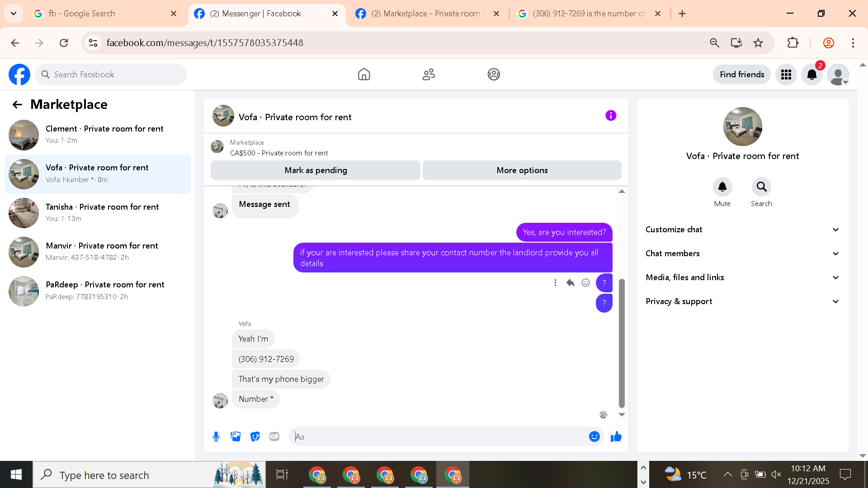Focus the Search Facebook field
The image size is (868, 488).
click(111, 75)
